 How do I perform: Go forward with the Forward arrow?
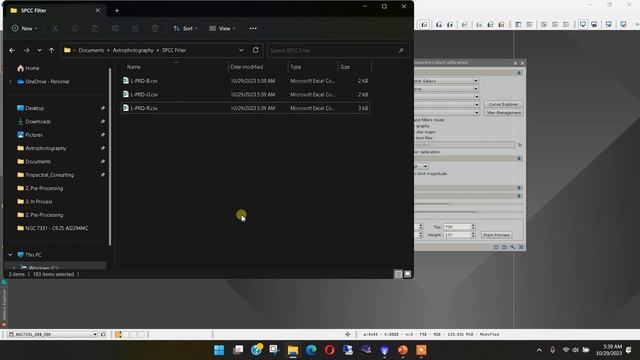coord(27,50)
